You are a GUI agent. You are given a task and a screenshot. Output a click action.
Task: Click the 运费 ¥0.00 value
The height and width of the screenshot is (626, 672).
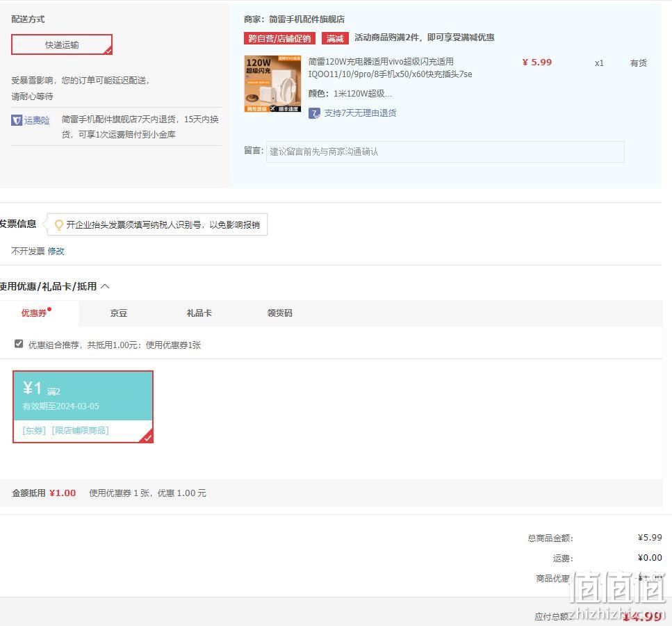(x=650, y=558)
